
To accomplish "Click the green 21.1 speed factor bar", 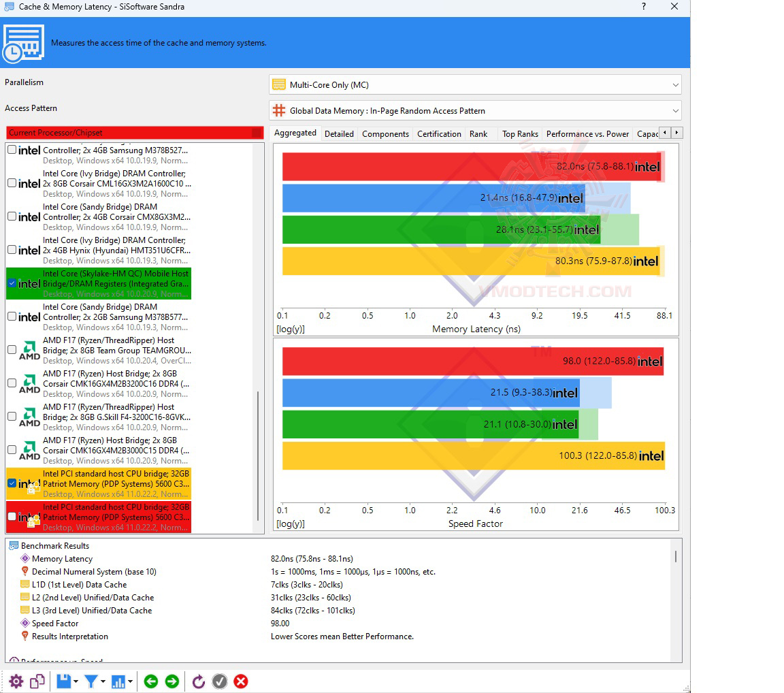I will 431,424.
